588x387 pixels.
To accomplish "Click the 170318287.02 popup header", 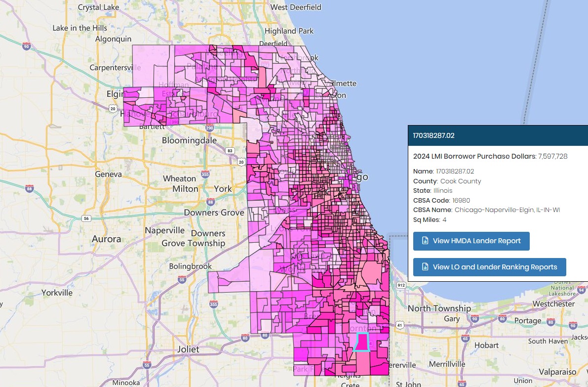I will click(498, 135).
